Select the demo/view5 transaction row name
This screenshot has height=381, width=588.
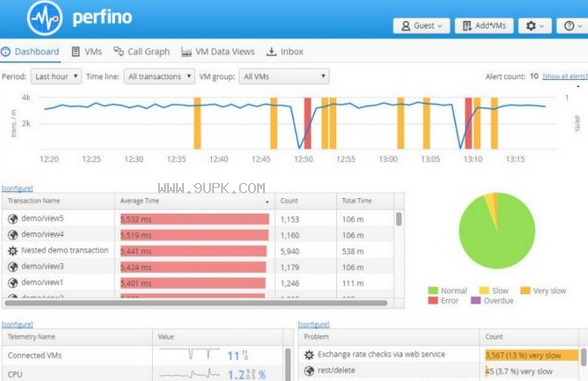point(42,218)
